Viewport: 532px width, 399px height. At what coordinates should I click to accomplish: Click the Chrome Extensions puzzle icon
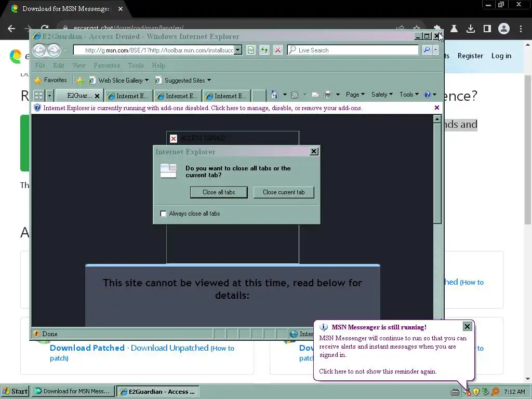click(437, 28)
